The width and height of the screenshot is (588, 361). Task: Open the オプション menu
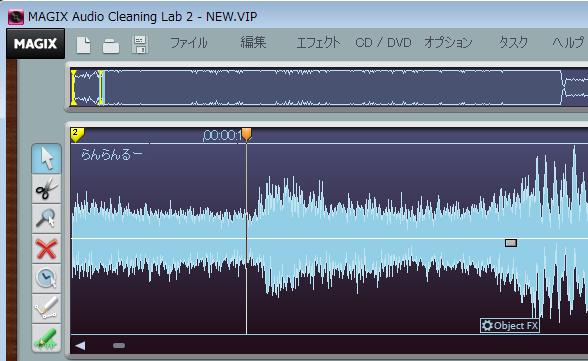(x=448, y=42)
